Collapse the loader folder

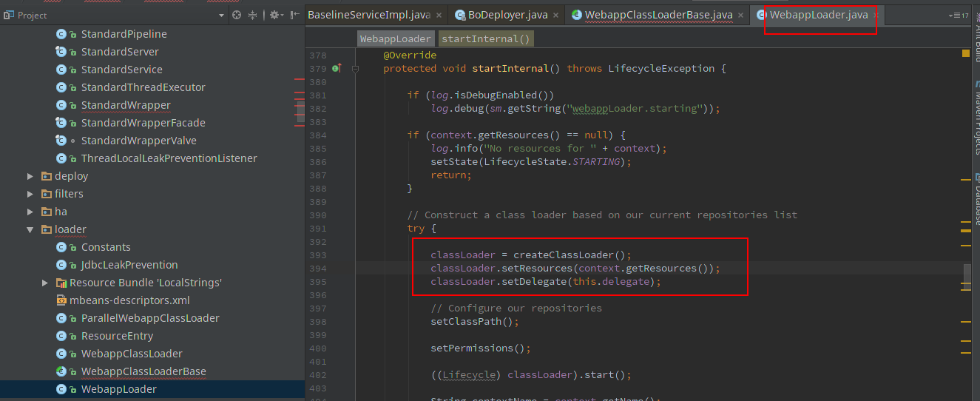point(30,229)
